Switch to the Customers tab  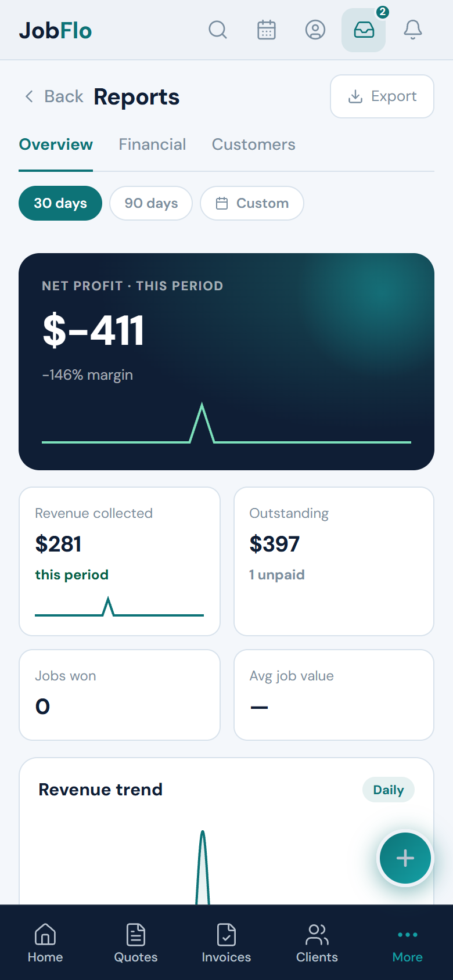tap(254, 145)
